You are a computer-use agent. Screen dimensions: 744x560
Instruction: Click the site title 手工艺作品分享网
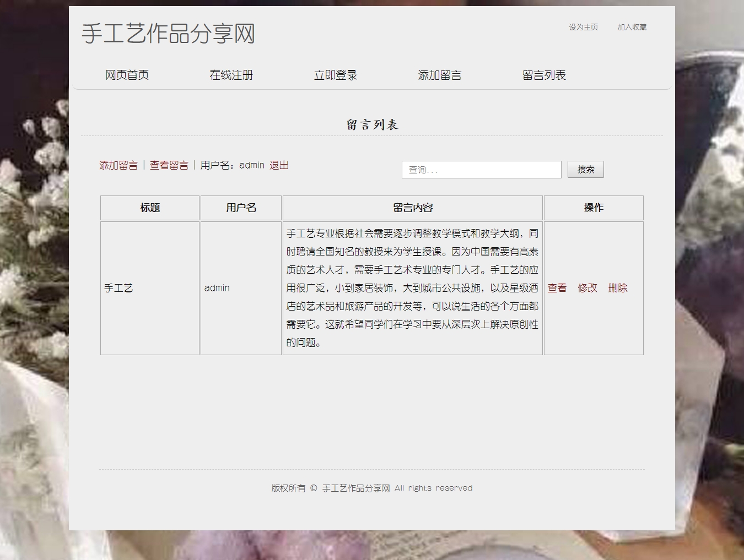[x=169, y=34]
